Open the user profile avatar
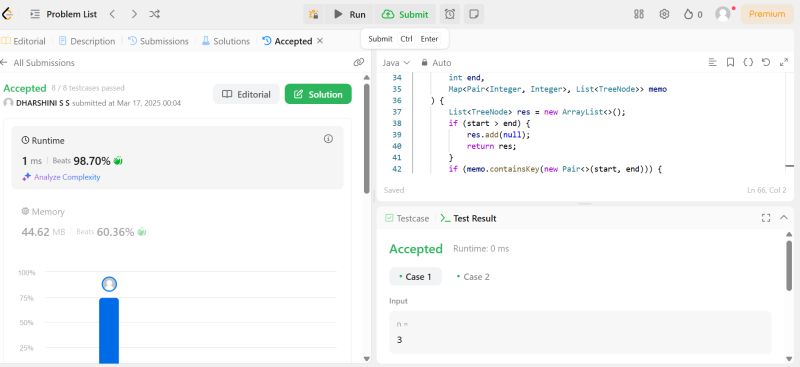This screenshot has width=800, height=367. (x=723, y=14)
